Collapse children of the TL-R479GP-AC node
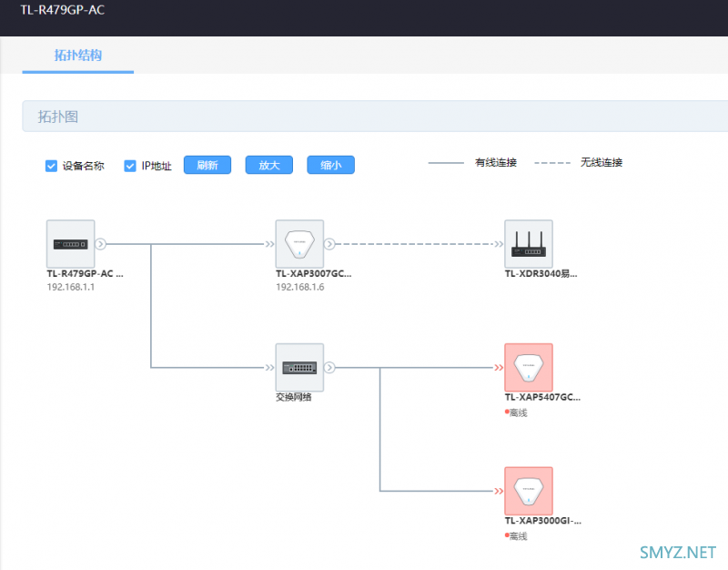The height and width of the screenshot is (570, 728). click(x=100, y=244)
